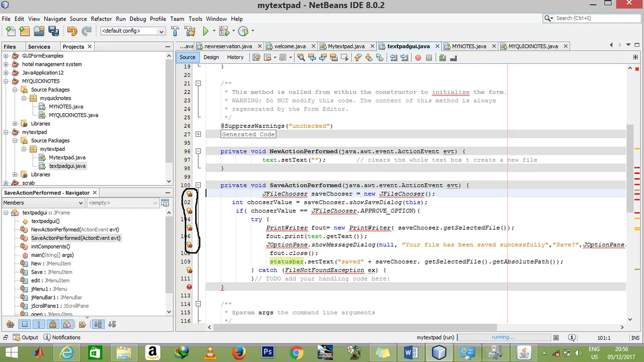Open the Navigate menu
644x362 pixels.
(55, 19)
